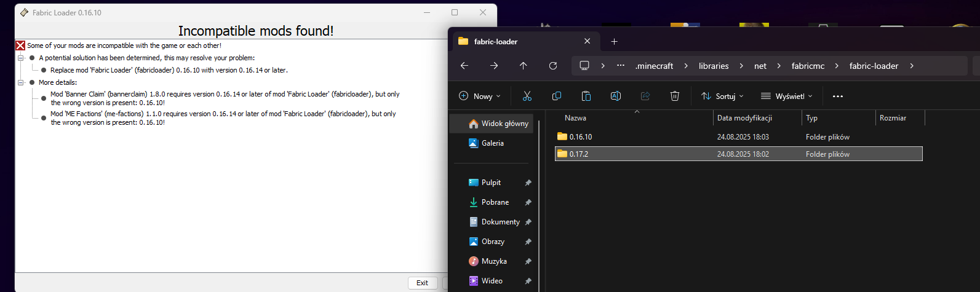Refresh the fabric-loader folder view
980x292 pixels.
(x=553, y=66)
